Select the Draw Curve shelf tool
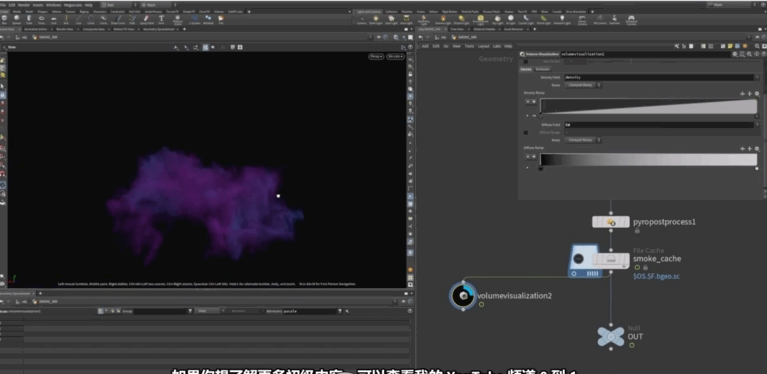The height and width of the screenshot is (374, 767). tap(118, 20)
